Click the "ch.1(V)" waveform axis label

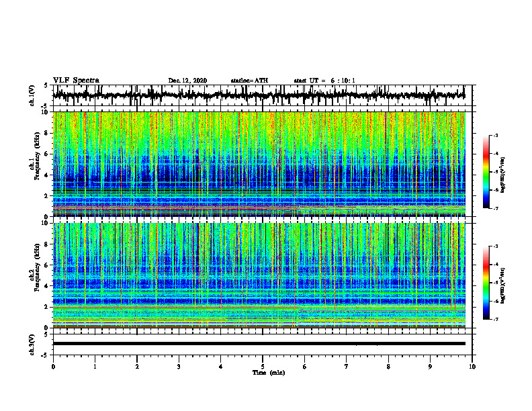pos(32,95)
